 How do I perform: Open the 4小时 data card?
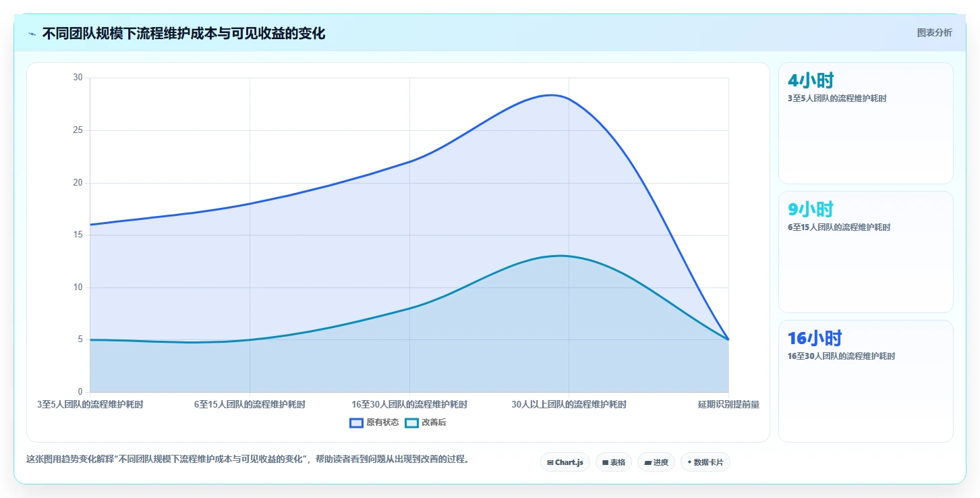pos(866,123)
